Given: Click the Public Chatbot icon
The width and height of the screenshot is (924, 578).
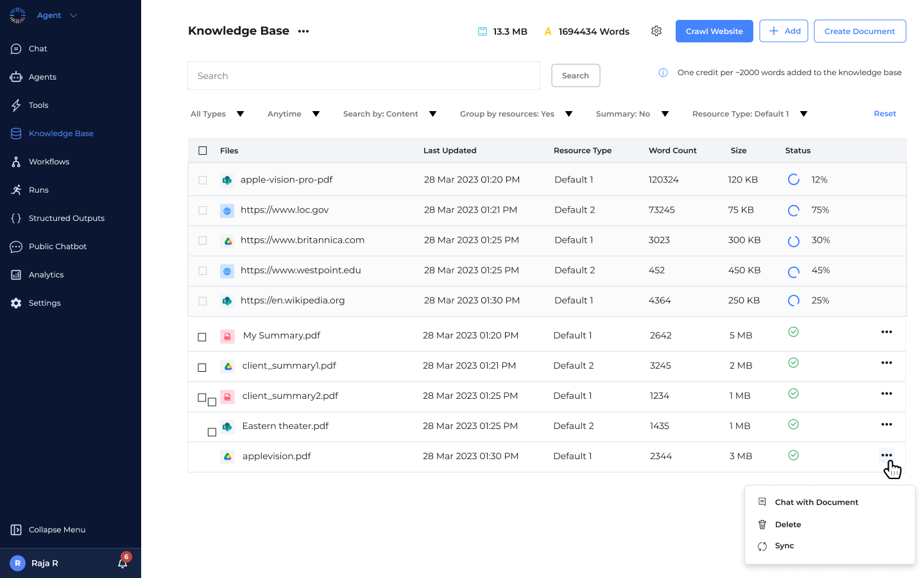Looking at the screenshot, I should 16,247.
